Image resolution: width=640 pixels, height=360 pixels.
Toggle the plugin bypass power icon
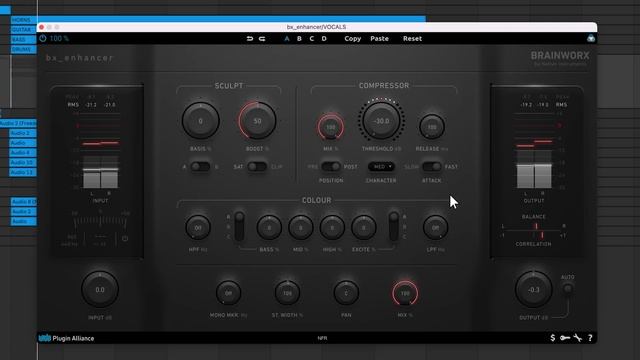click(42, 38)
